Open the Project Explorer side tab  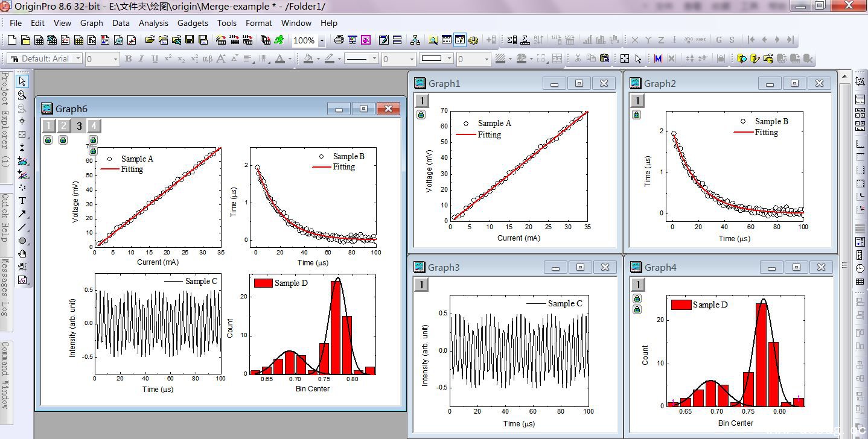click(5, 127)
